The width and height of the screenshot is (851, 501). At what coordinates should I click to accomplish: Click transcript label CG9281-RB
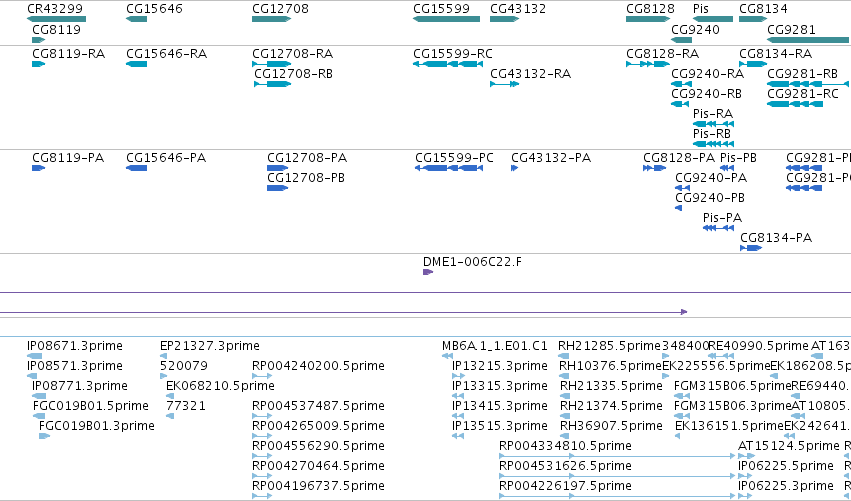click(x=803, y=74)
